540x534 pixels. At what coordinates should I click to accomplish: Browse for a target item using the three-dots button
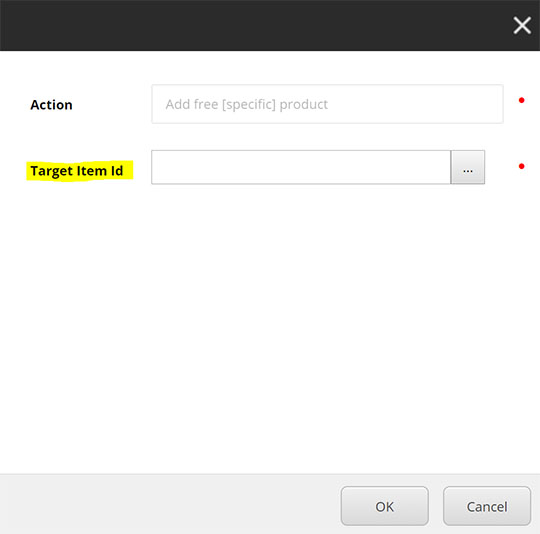click(x=468, y=167)
